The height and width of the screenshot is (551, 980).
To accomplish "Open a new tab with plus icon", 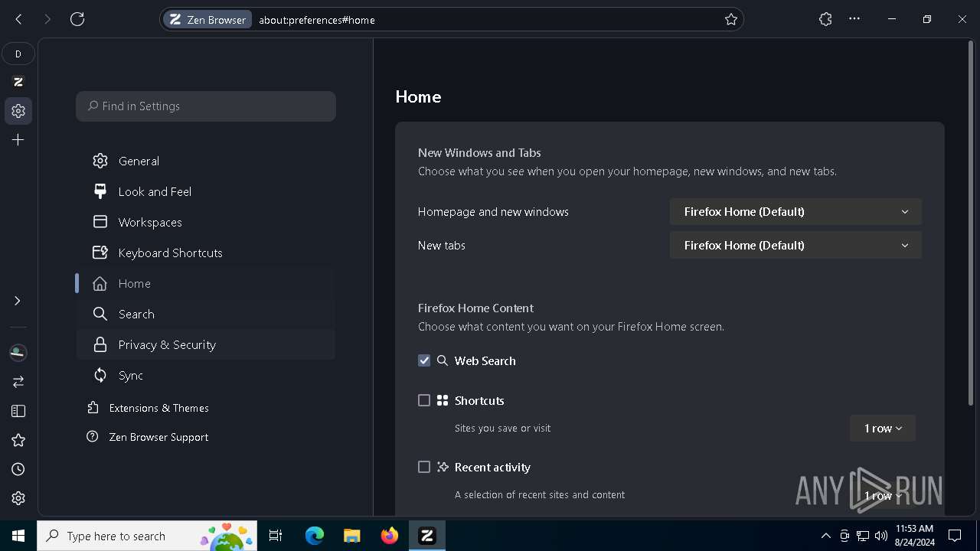I will pos(18,140).
